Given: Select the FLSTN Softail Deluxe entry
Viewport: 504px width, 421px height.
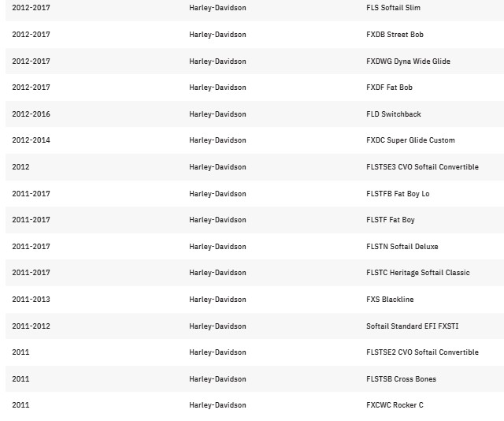Looking at the screenshot, I should pyautogui.click(x=402, y=247).
